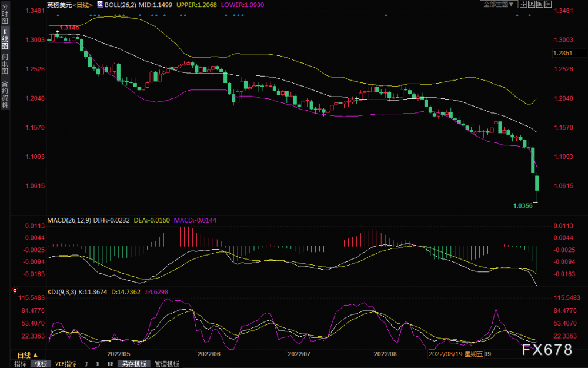Viewport: 588px width, 368px height.
Task: Click the LOWER:1.0930 value
Action: [242, 5]
